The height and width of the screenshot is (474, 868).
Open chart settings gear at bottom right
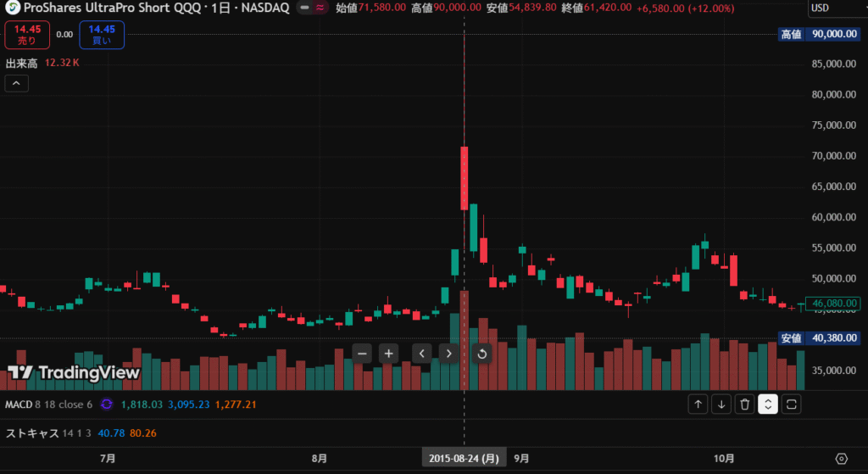pos(841,458)
